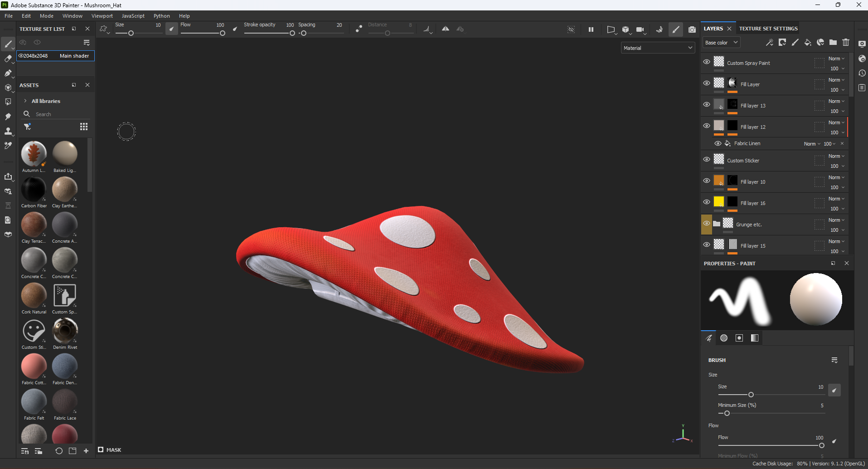Click the Minimum Size slider handle

click(x=727, y=413)
